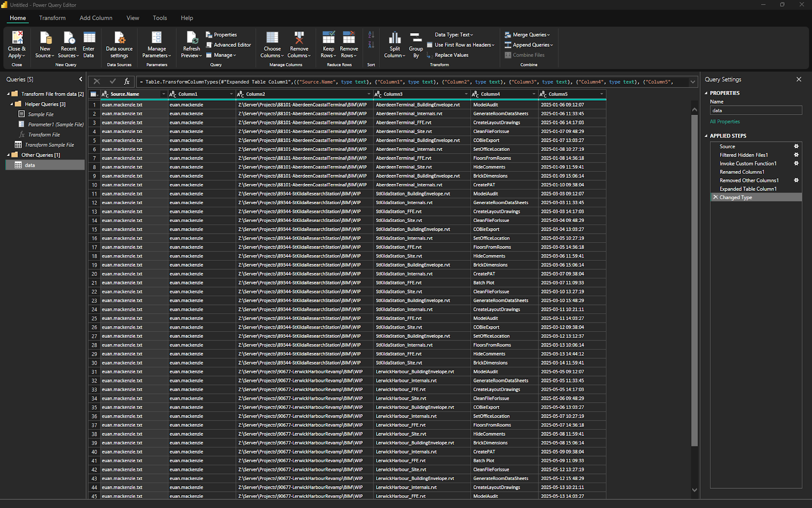The image size is (812, 508).
Task: Insert a new step with the fx icon
Action: coord(126,81)
